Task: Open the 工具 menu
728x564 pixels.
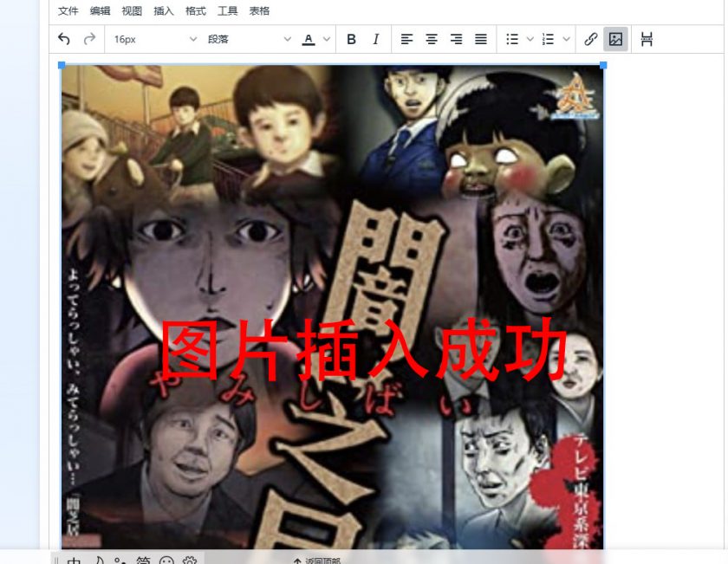Action: [227, 11]
